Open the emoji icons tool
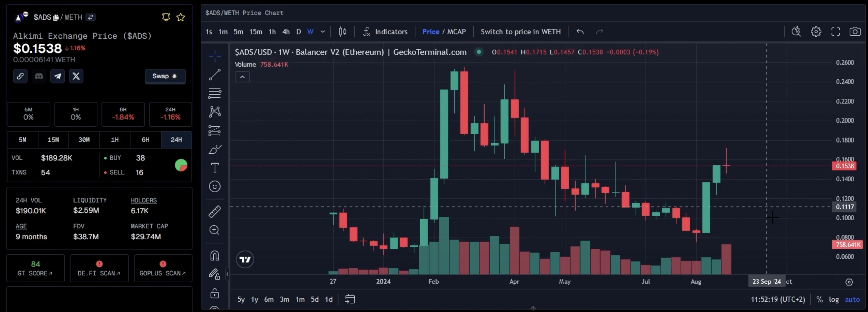The image size is (868, 312). coord(214,186)
